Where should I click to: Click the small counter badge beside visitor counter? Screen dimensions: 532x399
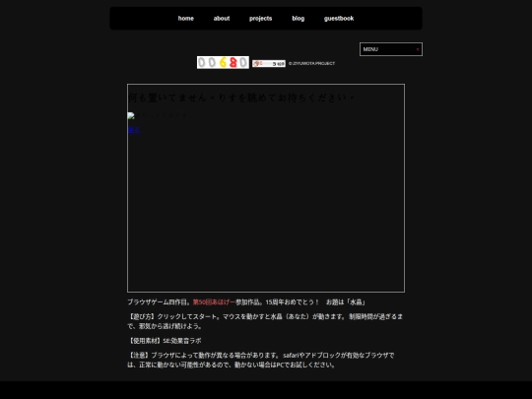point(269,63)
